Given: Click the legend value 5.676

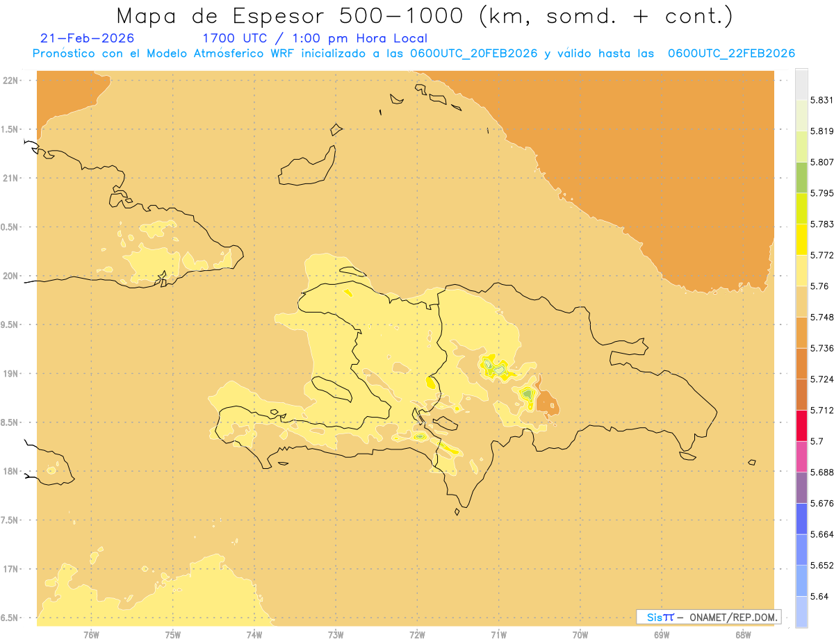Looking at the screenshot, I should [821, 504].
